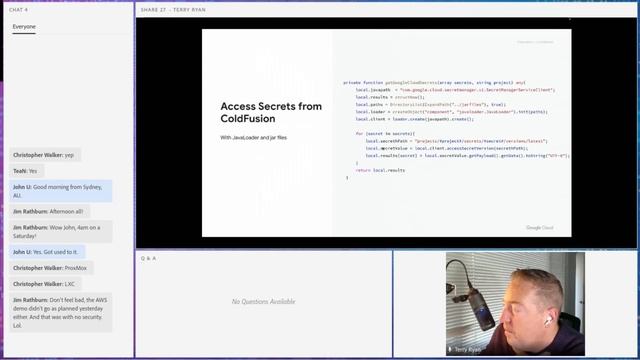Click the Google Cloud logo on the slide
The height and width of the screenshot is (360, 640).
coord(540,228)
